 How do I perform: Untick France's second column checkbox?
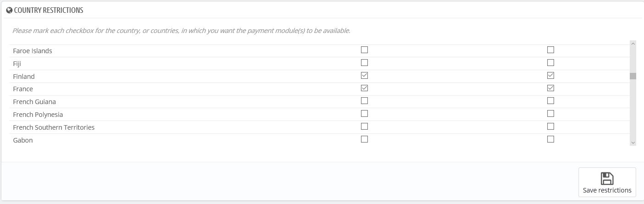(550, 88)
